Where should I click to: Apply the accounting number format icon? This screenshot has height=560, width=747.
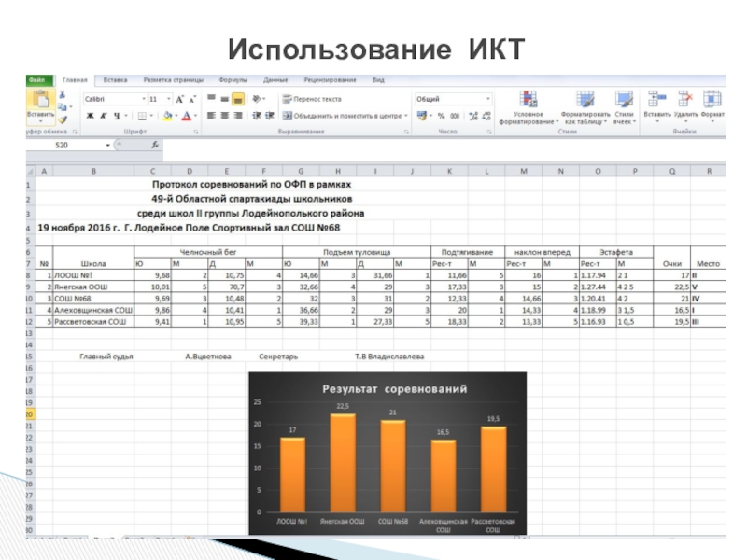[421, 116]
